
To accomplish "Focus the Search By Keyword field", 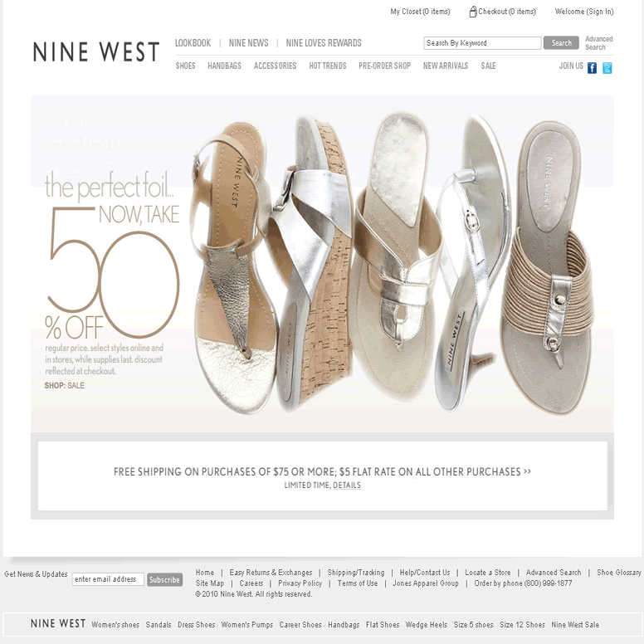I will (482, 43).
